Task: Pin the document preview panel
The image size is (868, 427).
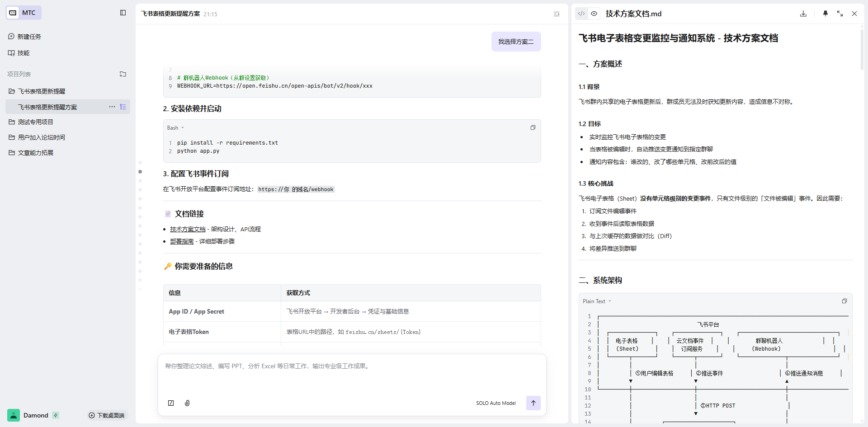Action: (x=826, y=14)
